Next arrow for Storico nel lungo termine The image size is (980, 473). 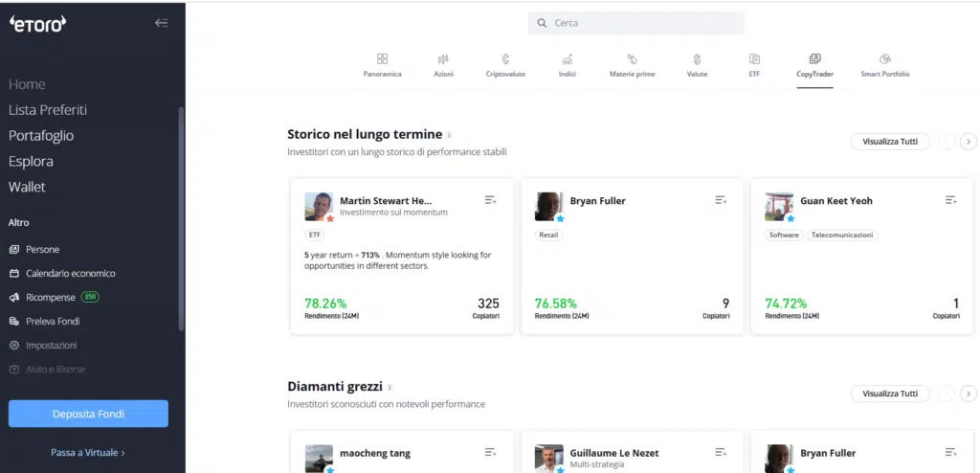tap(969, 142)
